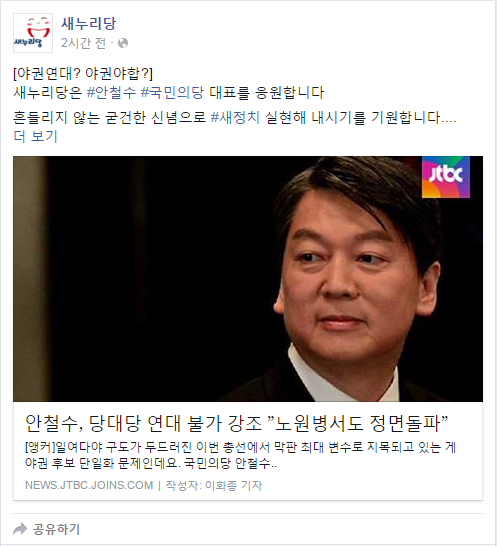The height and width of the screenshot is (546, 497).
Task: Open the #새정치 hashtag
Action: point(235,117)
